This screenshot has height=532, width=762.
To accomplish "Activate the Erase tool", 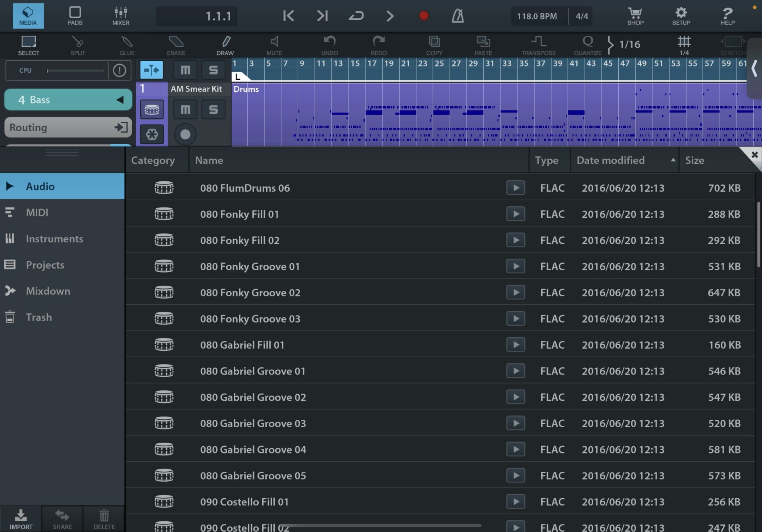I will click(x=176, y=45).
